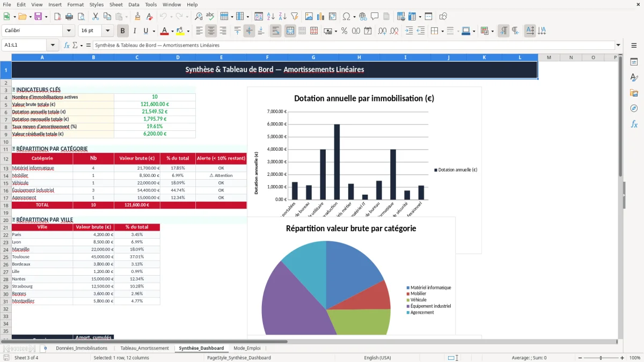Open the Name Box dropdown arrow
The width and height of the screenshot is (644, 362).
(x=53, y=45)
